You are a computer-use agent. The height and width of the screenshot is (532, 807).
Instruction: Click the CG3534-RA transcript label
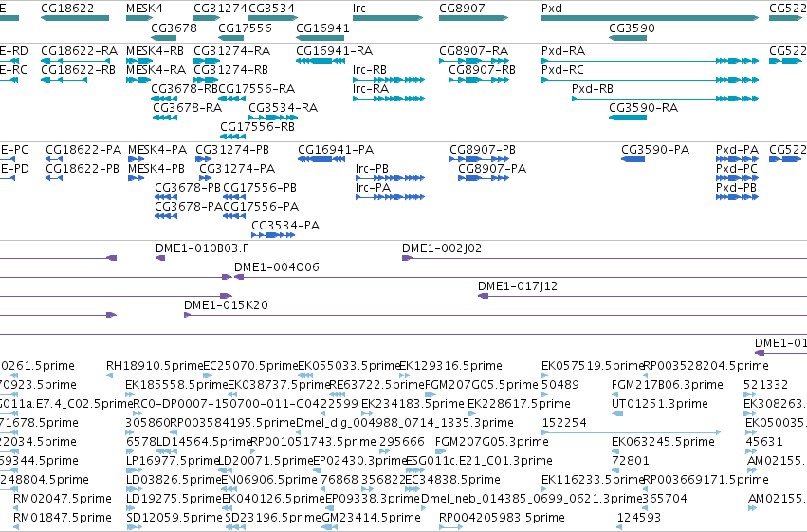[x=284, y=108]
